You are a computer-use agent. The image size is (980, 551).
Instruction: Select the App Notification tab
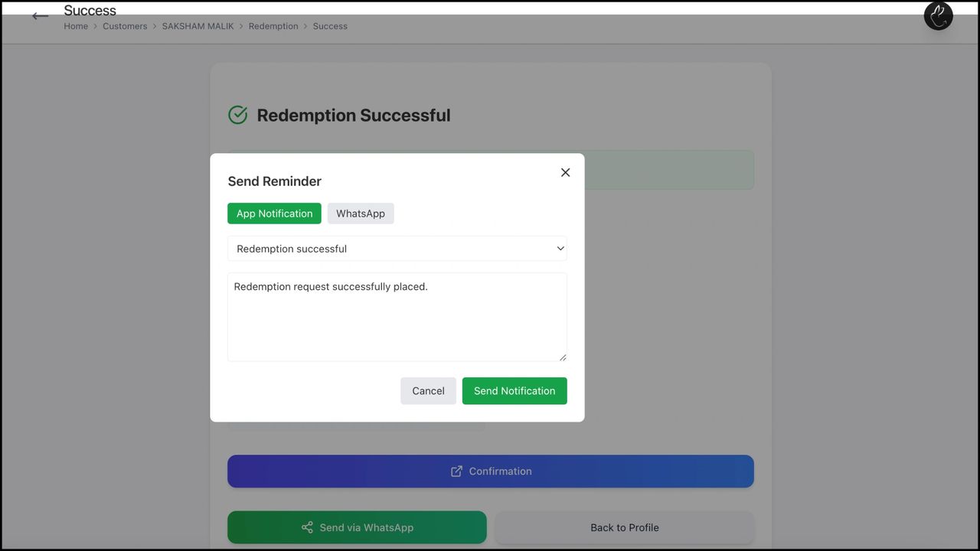[x=274, y=214]
